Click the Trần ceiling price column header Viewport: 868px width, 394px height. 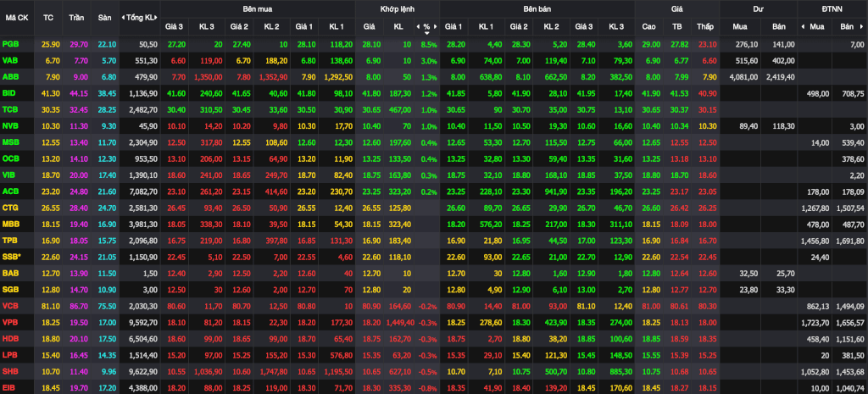(76, 18)
